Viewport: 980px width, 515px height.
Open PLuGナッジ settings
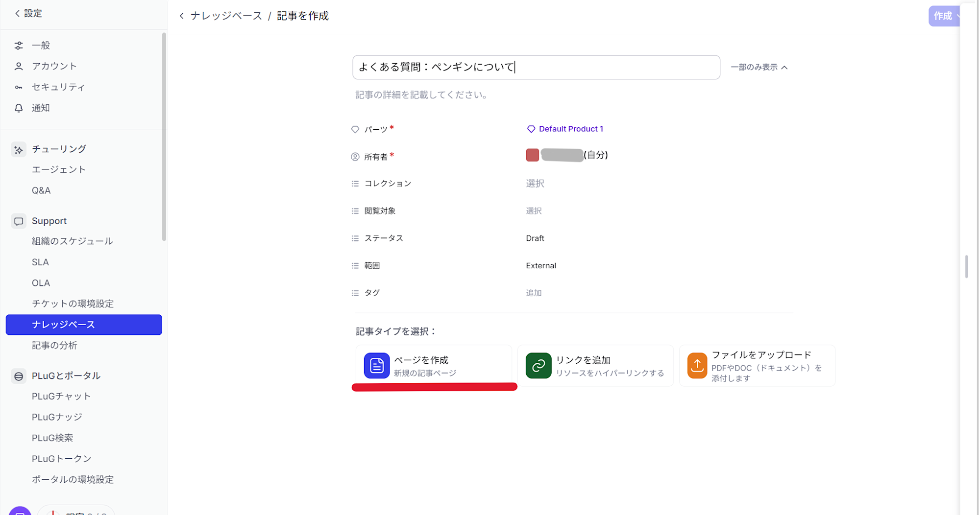(57, 418)
